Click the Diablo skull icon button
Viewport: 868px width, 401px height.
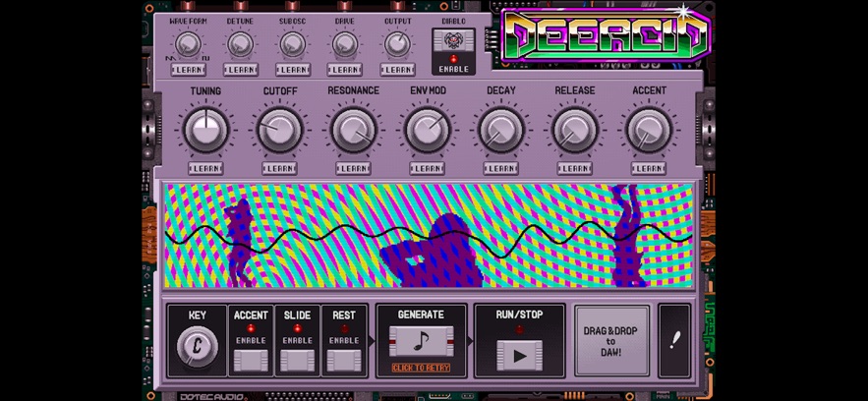tap(453, 40)
